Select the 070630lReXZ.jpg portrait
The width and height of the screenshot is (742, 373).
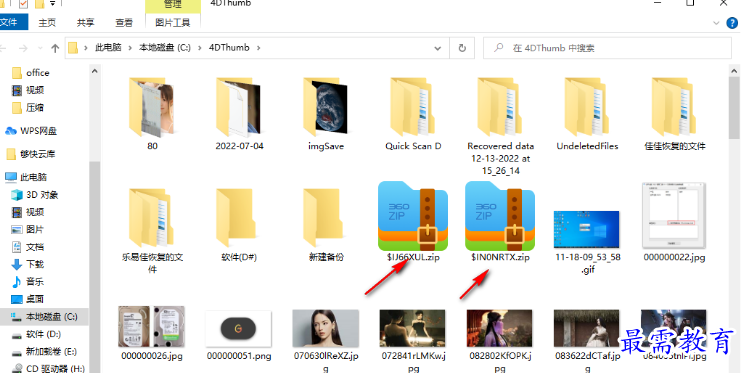[x=326, y=341]
